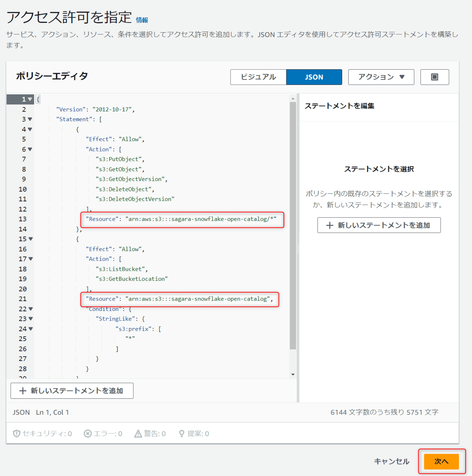
Task: Click the エラー: 0 error indicator
Action: [x=103, y=434]
